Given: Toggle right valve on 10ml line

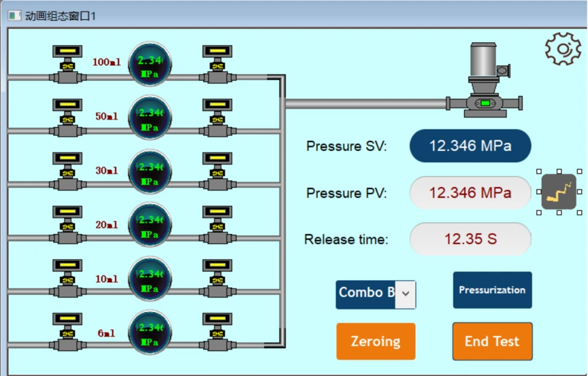Looking at the screenshot, I should coord(218,279).
